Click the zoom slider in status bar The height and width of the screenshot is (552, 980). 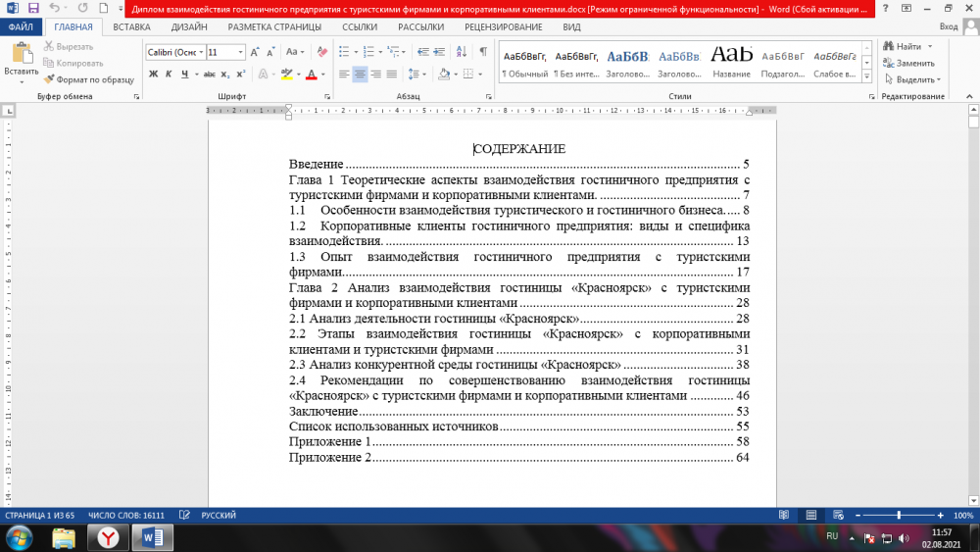[899, 515]
